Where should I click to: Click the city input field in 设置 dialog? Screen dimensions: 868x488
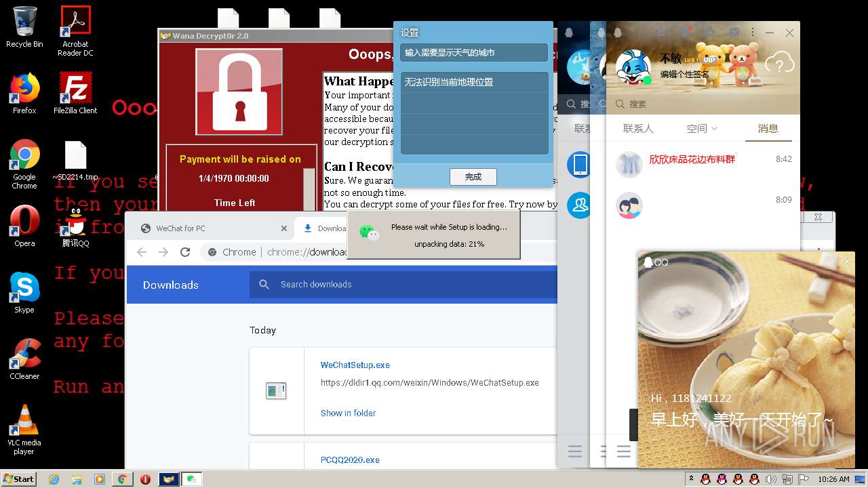pyautogui.click(x=474, y=52)
